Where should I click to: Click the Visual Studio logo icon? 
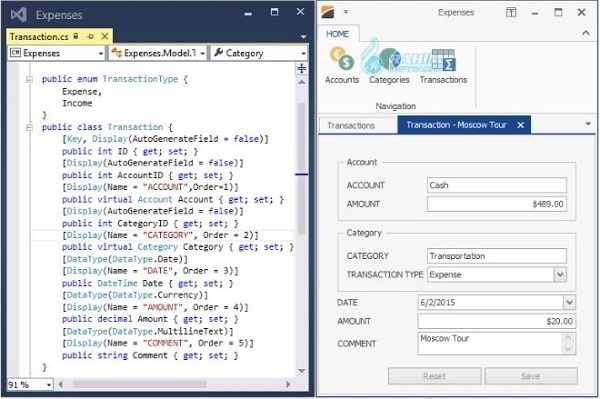18,15
